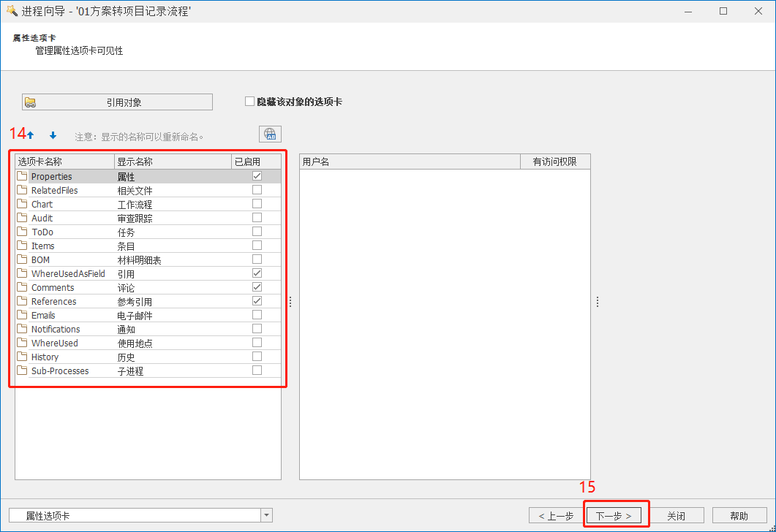The width and height of the screenshot is (776, 532).
Task: Uncheck the Comments tab enabled checkbox
Action: (x=257, y=288)
